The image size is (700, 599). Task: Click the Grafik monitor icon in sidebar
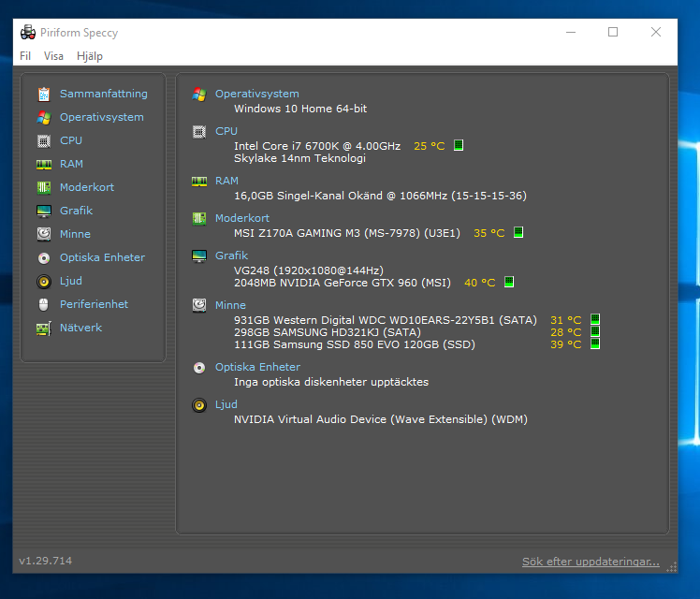pos(44,212)
